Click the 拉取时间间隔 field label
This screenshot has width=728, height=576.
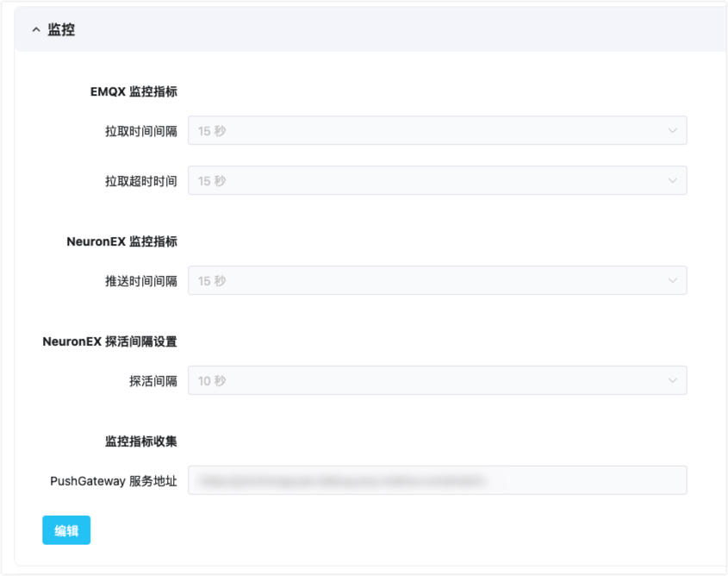(144, 130)
